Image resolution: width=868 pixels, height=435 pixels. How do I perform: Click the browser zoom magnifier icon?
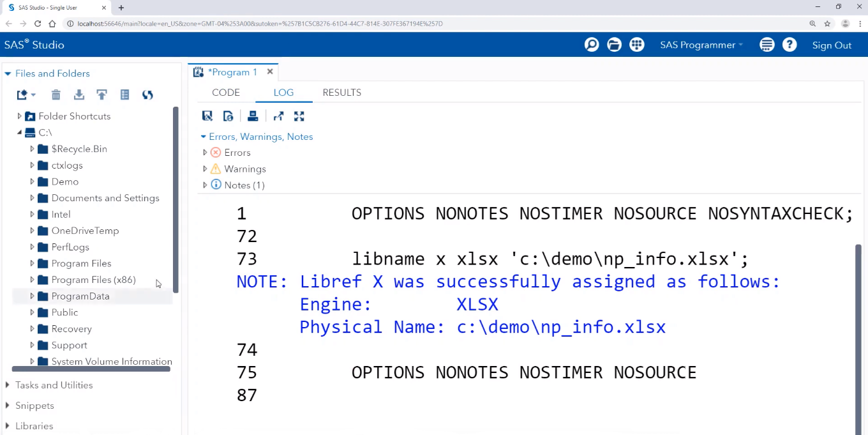coord(812,24)
